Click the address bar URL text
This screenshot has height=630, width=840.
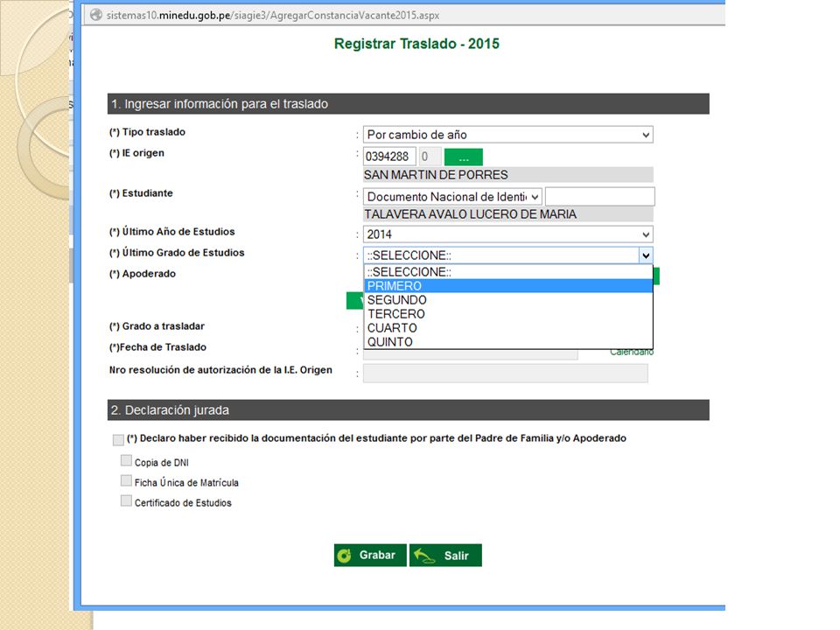point(273,15)
